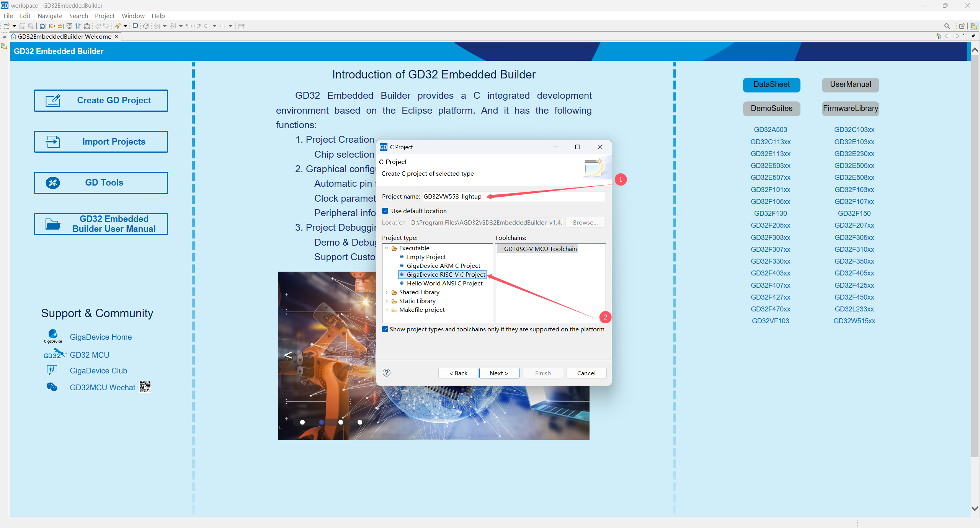Open the GD32F303xx link

coord(770,237)
